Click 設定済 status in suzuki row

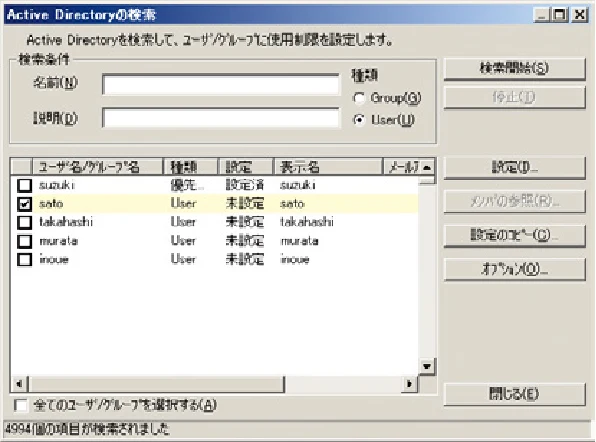click(x=245, y=185)
